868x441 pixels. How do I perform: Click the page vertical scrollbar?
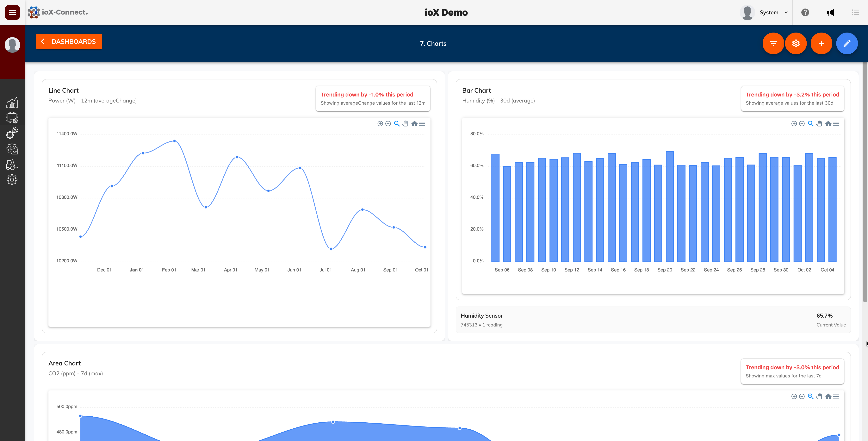tap(865, 182)
